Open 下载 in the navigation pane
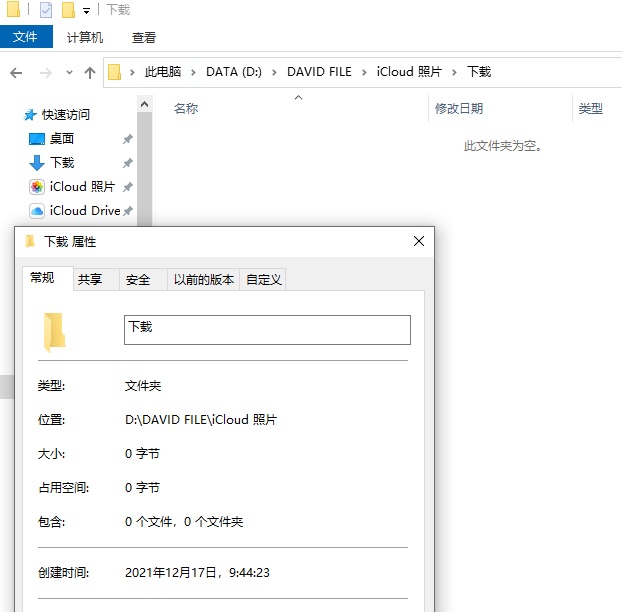The height and width of the screenshot is (612, 622). tap(62, 162)
